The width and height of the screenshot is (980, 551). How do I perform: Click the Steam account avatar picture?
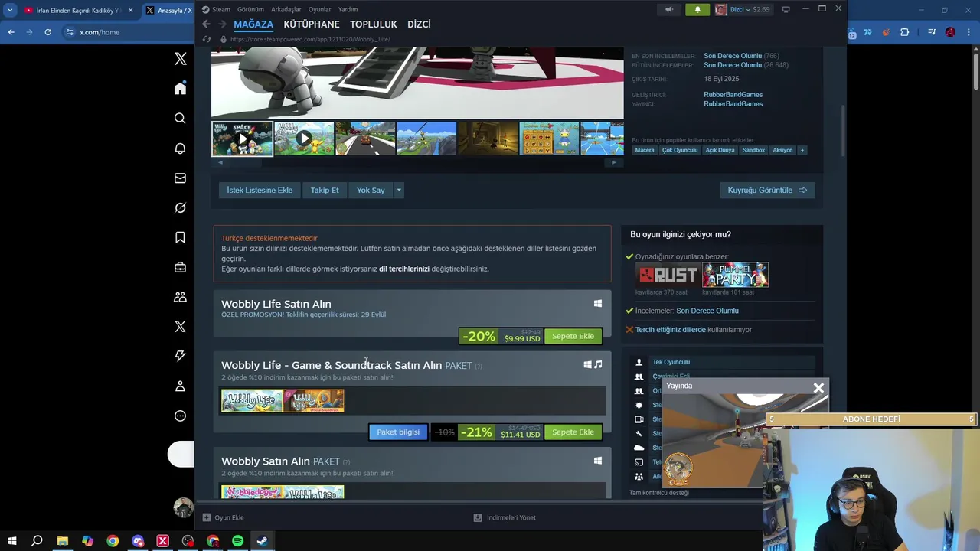click(x=720, y=9)
